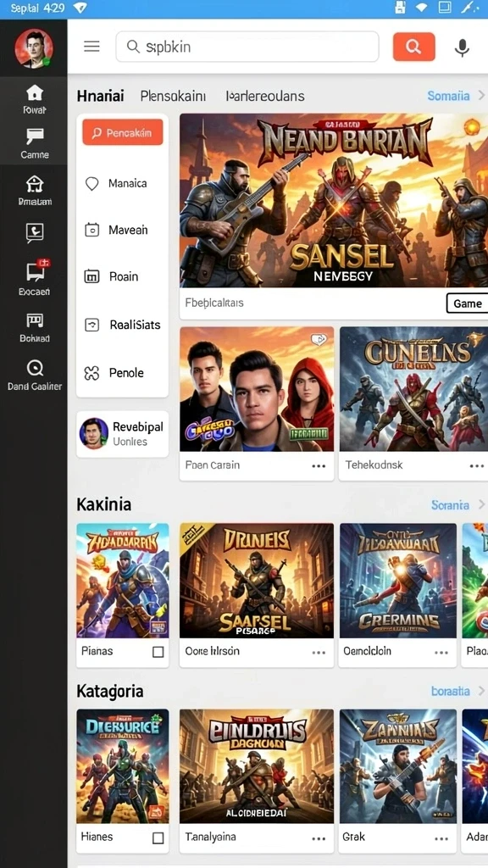Switch to the Plensokaini tab
488x868 pixels.
click(173, 96)
